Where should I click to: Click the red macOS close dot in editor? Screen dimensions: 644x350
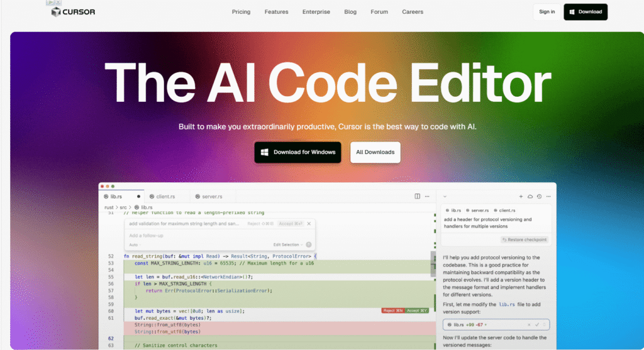(103, 186)
